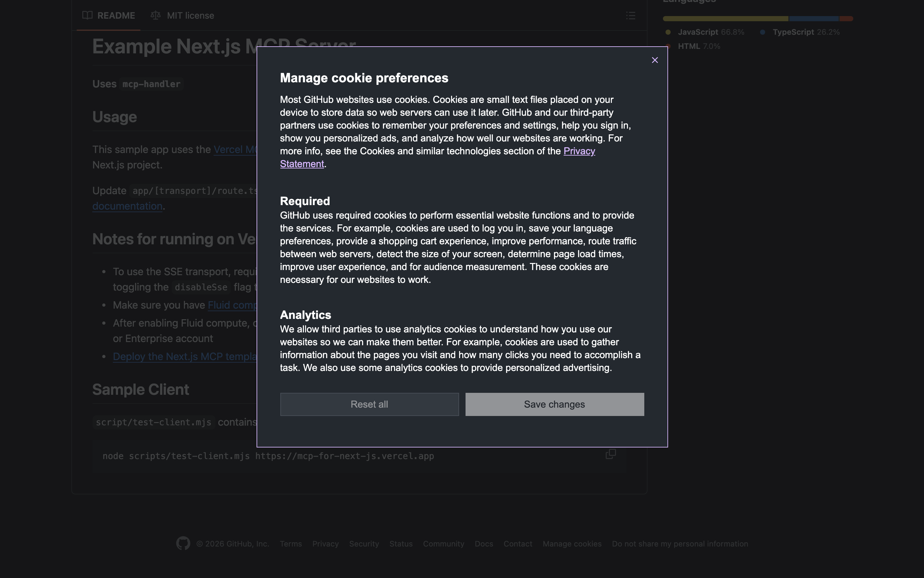
Task: Open the Privacy Statement link
Action: click(579, 151)
